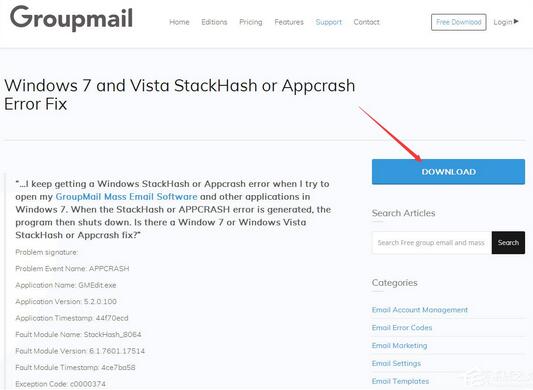Open the Email Templates category
533x390 pixels.
pos(400,381)
